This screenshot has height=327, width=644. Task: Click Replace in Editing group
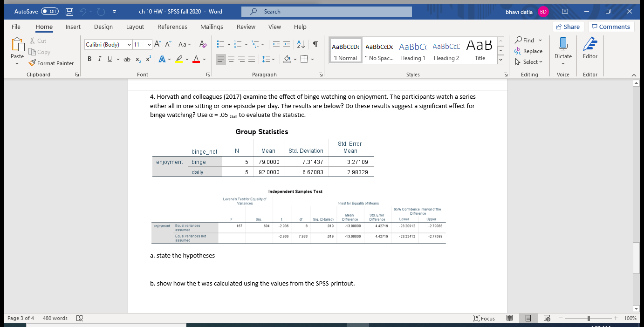pos(529,51)
